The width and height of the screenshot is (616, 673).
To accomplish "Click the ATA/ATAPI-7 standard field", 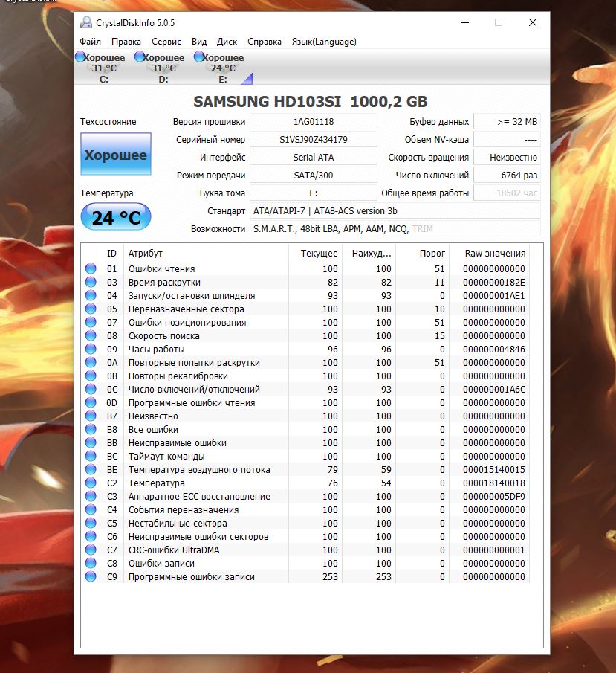I will [395, 211].
